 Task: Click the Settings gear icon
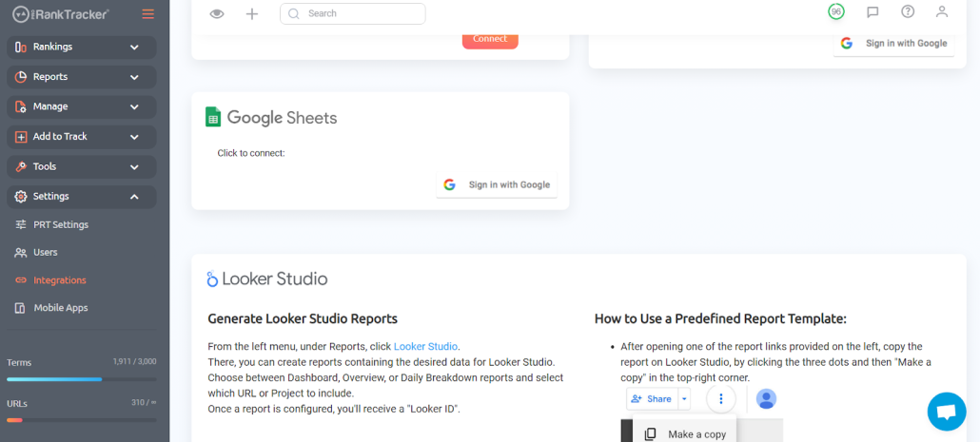click(21, 197)
